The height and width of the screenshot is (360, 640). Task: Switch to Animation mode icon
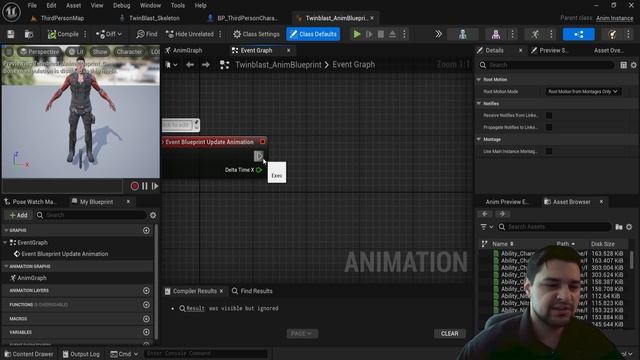click(535, 34)
